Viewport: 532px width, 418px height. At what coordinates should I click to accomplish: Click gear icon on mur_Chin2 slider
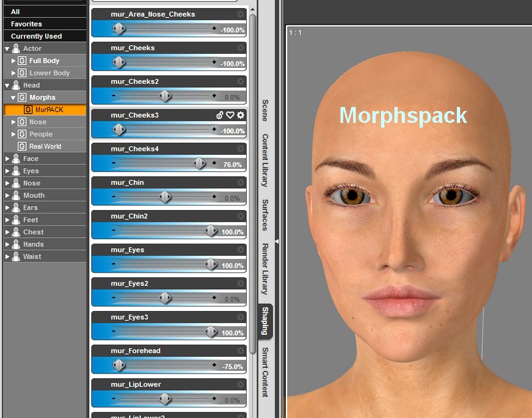point(241,216)
